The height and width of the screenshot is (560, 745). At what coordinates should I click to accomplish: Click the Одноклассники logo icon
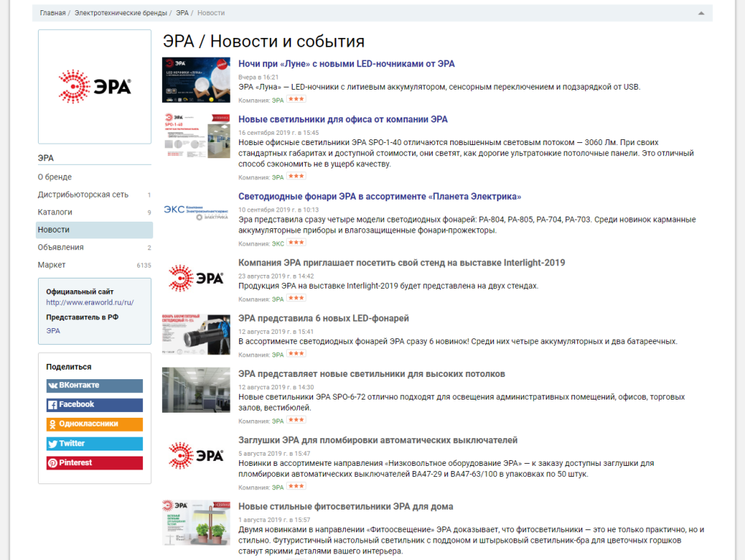pos(53,424)
